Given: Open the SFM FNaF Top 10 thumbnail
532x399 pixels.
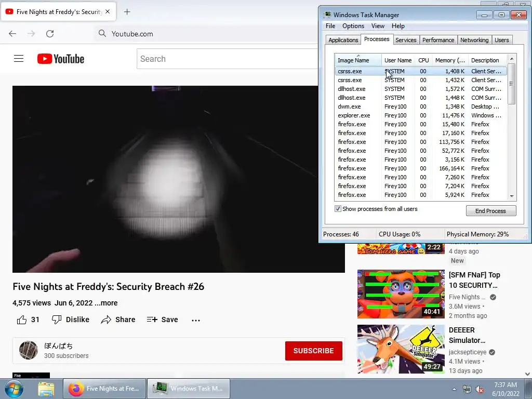Looking at the screenshot, I should click(401, 294).
